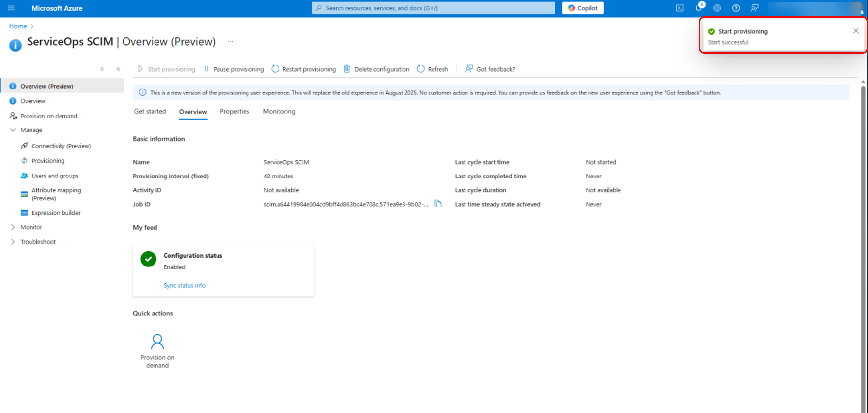Click Pause provisioning in the toolbar
The image size is (868, 413).
[x=234, y=69]
